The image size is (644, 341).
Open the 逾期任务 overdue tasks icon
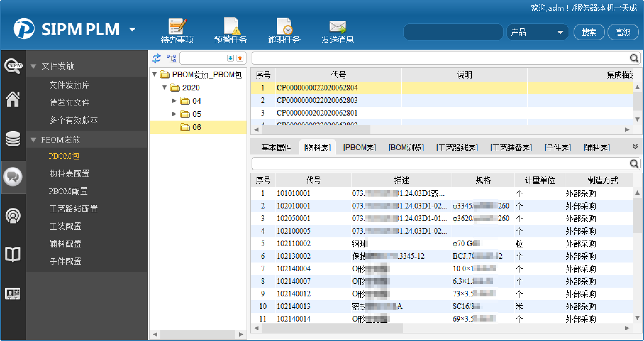[284, 27]
